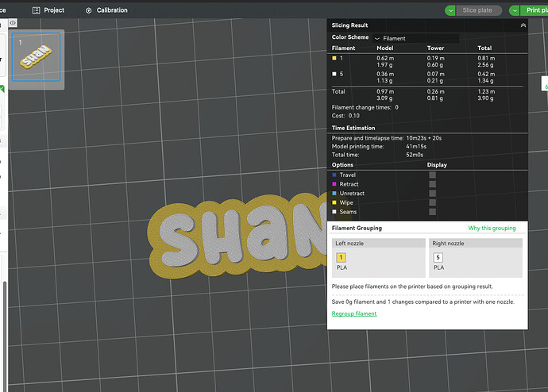
Task: Open the Calibration tab
Action: pos(106,10)
